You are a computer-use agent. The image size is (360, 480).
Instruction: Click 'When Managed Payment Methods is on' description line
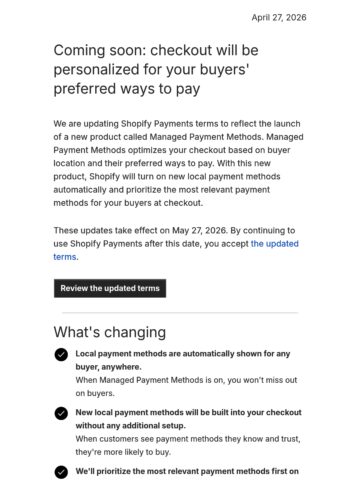coord(186,380)
